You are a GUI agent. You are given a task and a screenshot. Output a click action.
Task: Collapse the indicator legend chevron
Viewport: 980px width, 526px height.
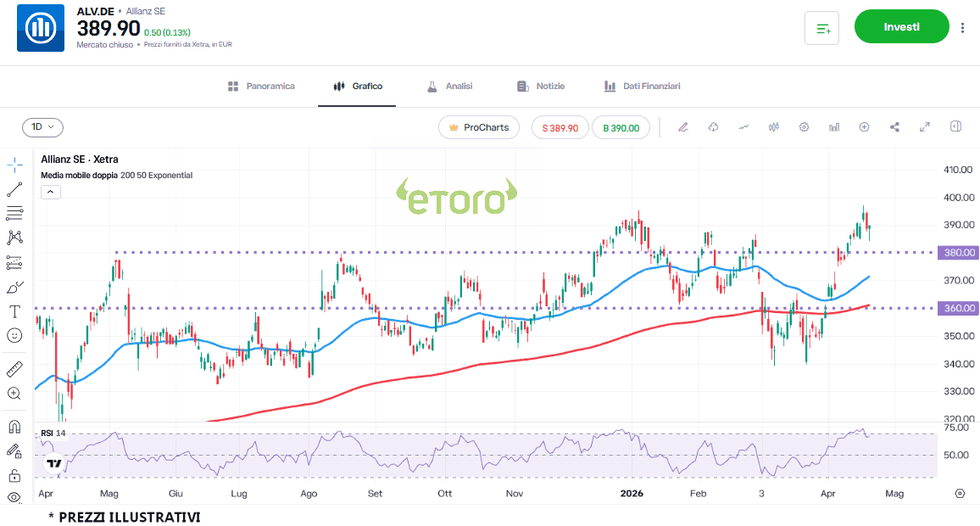tap(51, 192)
